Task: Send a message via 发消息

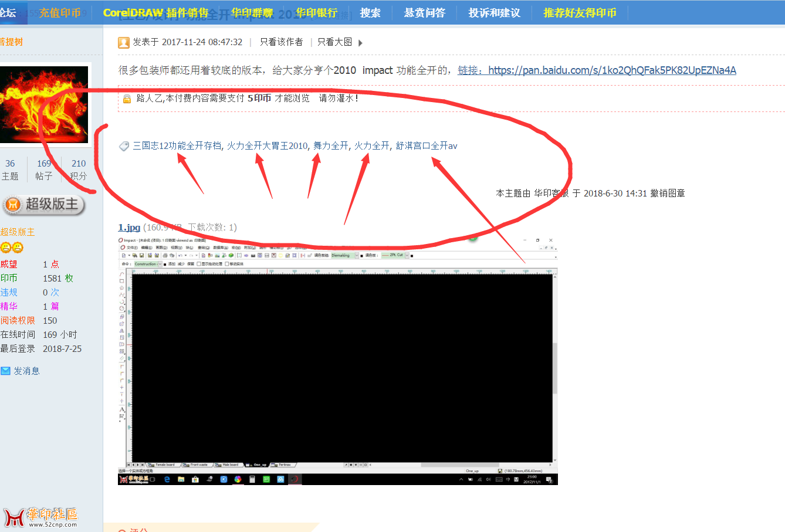Action: click(26, 371)
